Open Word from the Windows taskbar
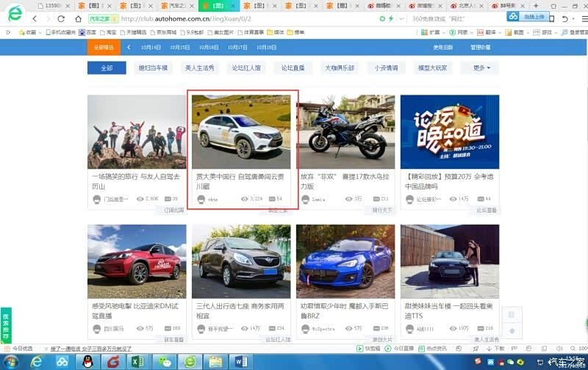This screenshot has height=370, width=588. point(242,361)
